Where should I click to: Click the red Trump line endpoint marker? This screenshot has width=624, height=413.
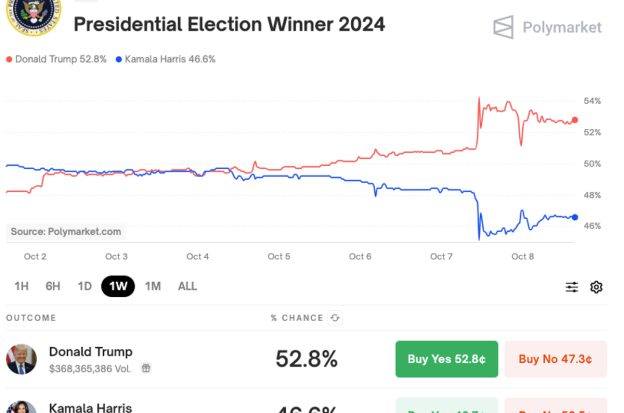(x=575, y=120)
